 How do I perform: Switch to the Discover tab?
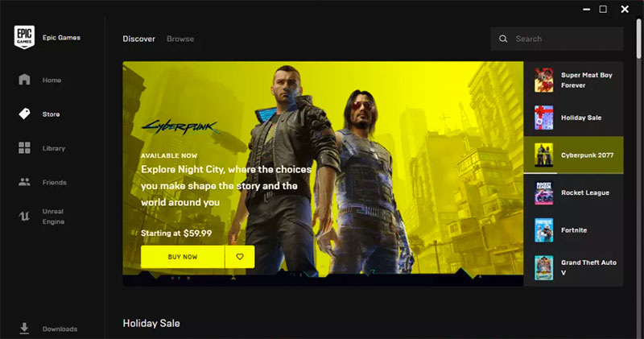pos(138,39)
